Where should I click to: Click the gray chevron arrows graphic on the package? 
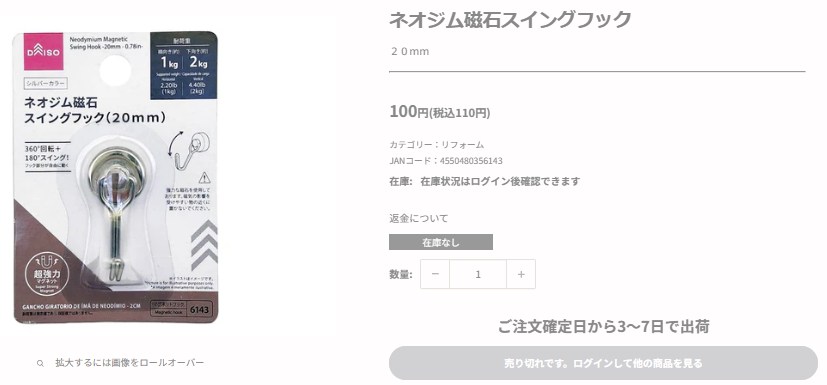(204, 245)
